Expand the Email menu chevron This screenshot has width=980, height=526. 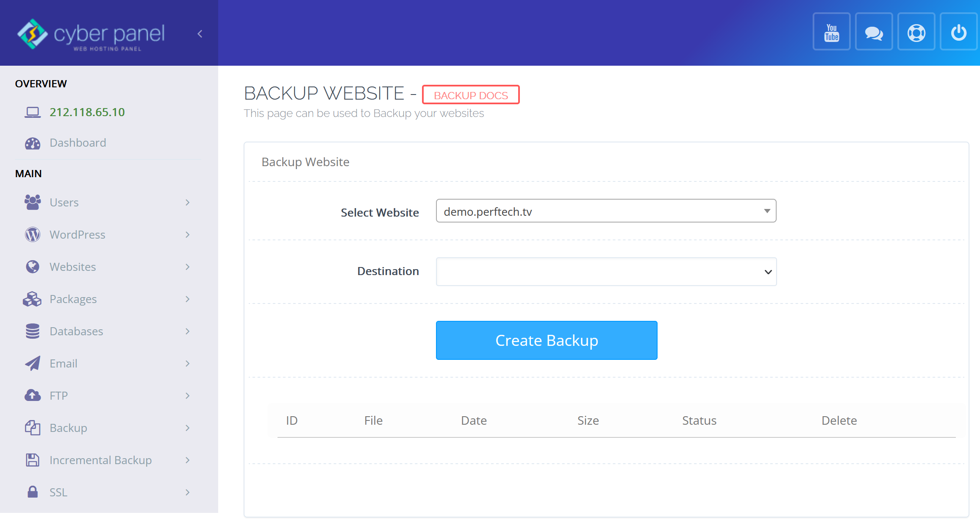coord(188,364)
